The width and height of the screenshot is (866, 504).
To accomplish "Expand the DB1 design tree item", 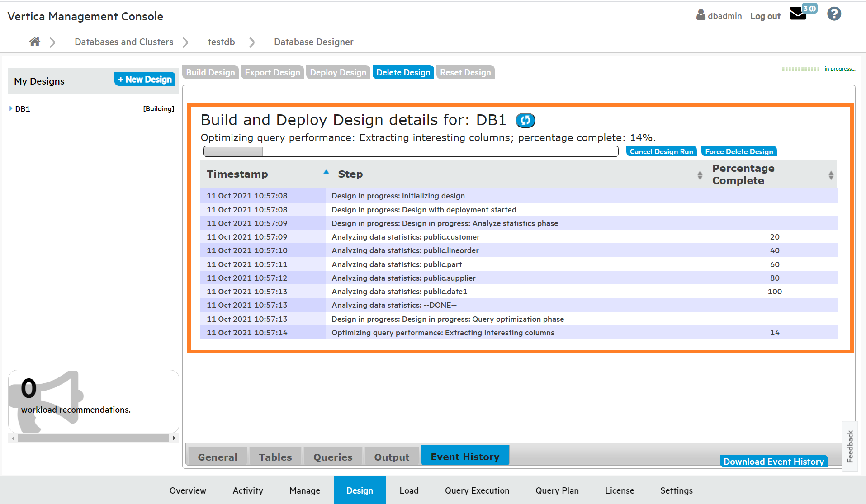I will click(x=11, y=108).
